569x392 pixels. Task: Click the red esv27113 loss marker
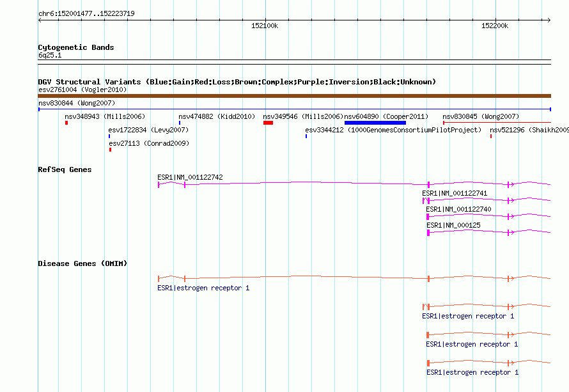[x=111, y=150]
